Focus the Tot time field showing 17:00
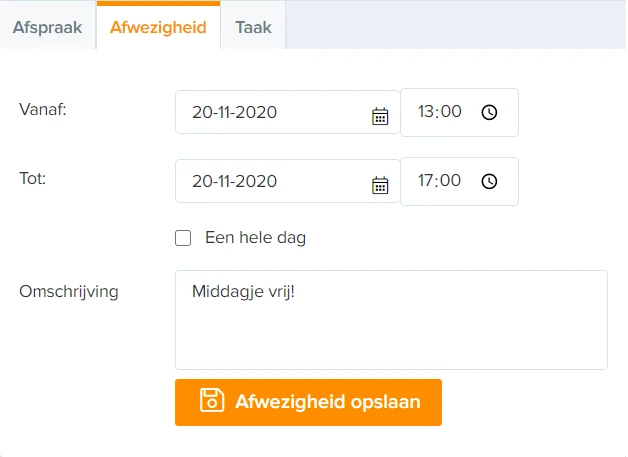This screenshot has height=457, width=628. [459, 181]
